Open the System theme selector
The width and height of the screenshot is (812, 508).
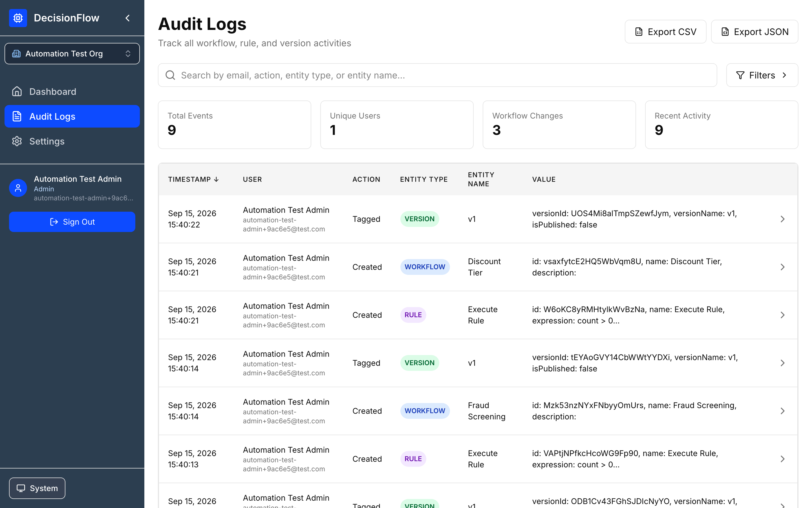click(37, 488)
